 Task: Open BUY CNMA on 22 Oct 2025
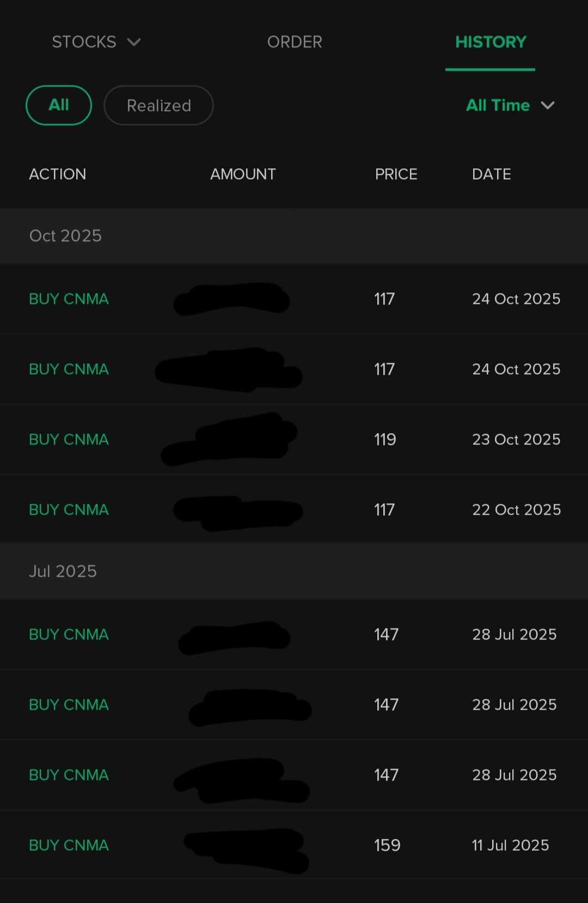tap(69, 510)
